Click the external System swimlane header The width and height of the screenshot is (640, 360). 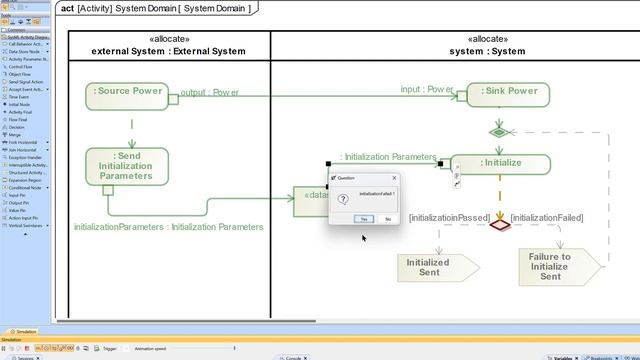pos(169,45)
